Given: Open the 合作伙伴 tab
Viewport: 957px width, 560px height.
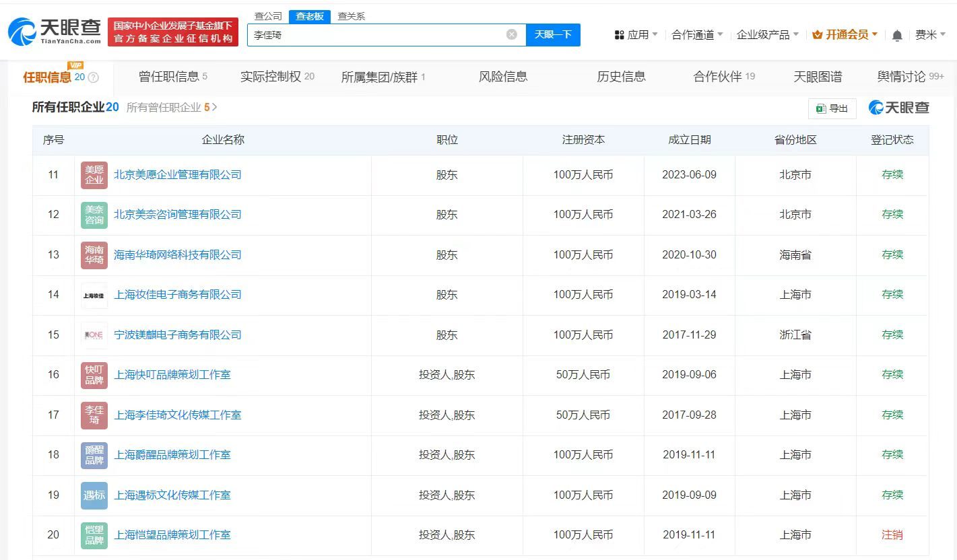Looking at the screenshot, I should (724, 77).
